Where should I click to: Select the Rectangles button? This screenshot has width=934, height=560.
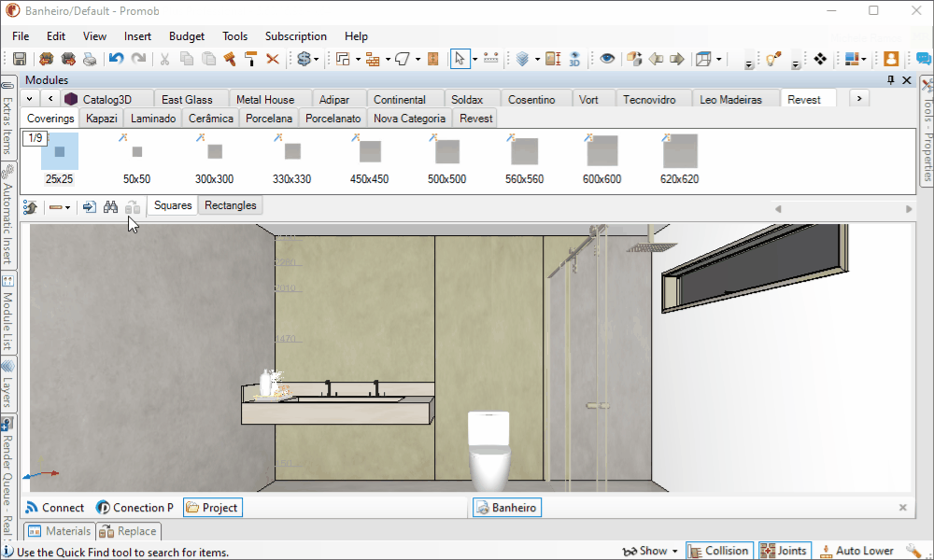231,205
